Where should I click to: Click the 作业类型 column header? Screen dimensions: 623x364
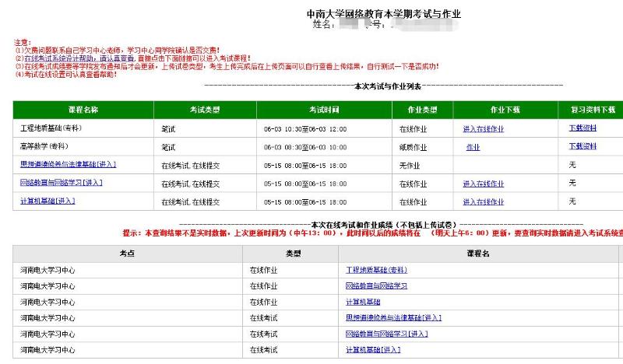422,110
